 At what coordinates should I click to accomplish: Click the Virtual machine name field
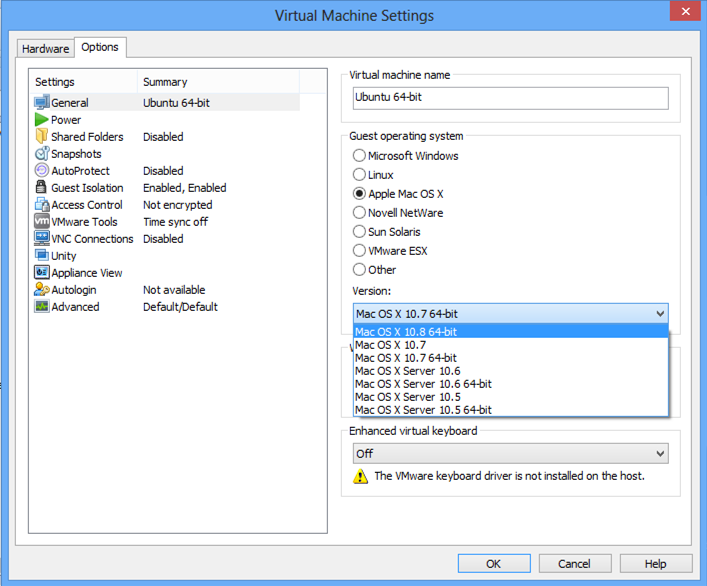(x=510, y=98)
